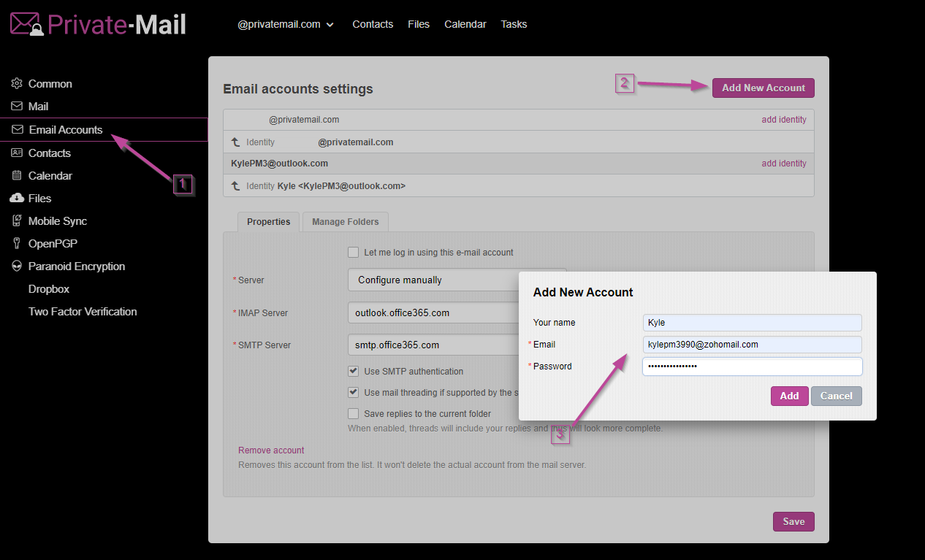Uncheck Use SMTP authentication
Image resolution: width=925 pixels, height=560 pixels.
click(354, 372)
